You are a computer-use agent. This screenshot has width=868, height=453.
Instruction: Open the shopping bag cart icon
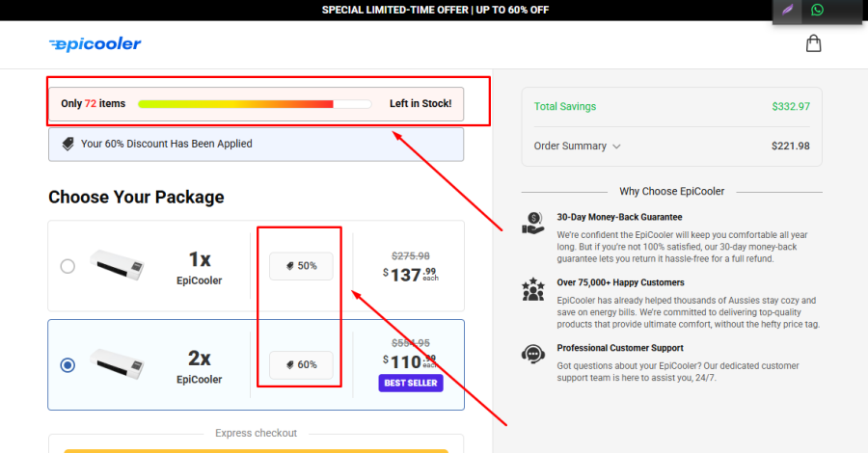813,43
